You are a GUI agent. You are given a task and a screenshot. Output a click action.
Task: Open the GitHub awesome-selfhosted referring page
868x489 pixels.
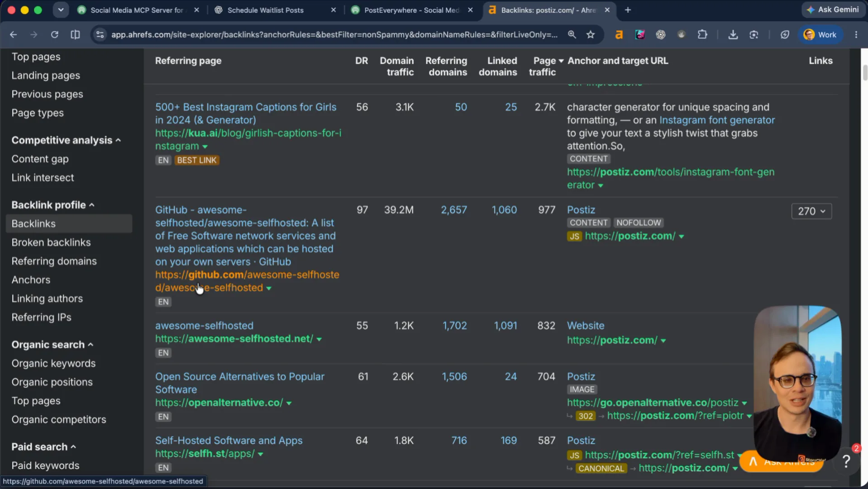[x=246, y=236]
